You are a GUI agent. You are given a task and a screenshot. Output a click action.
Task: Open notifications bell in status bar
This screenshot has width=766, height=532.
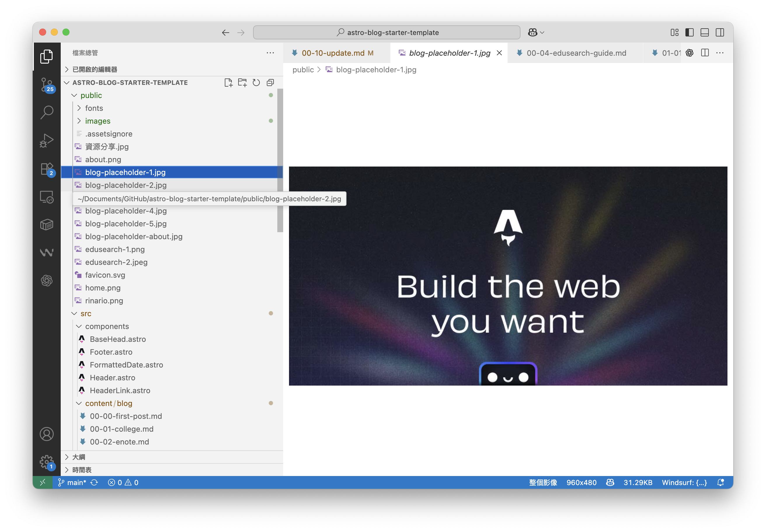coord(721,482)
